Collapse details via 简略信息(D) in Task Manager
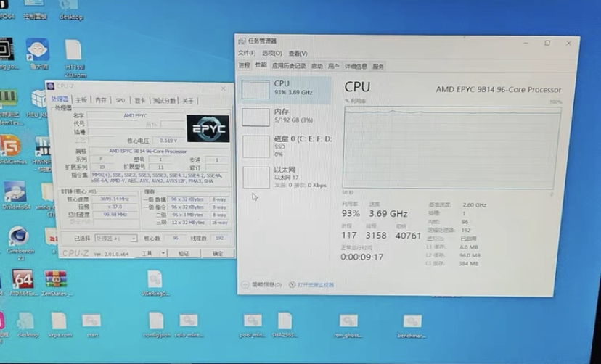 (262, 285)
